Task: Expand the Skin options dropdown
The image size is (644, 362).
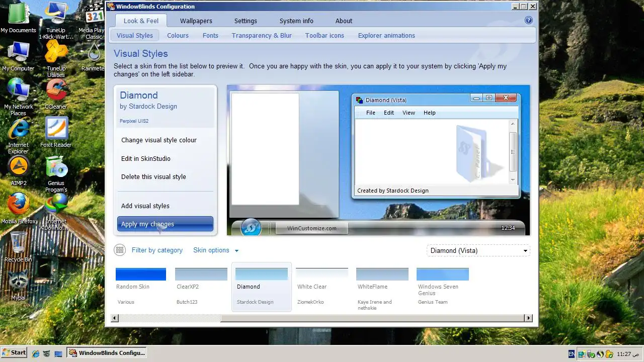Action: 216,250
